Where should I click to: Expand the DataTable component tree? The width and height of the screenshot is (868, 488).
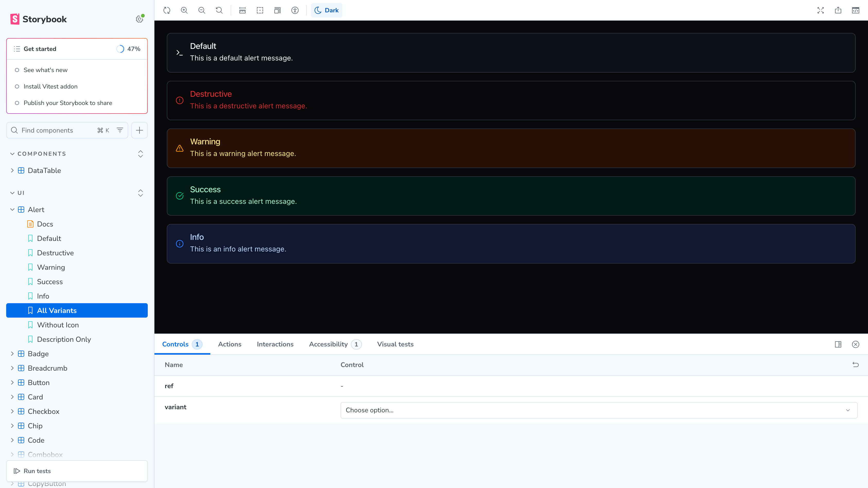[x=12, y=171]
